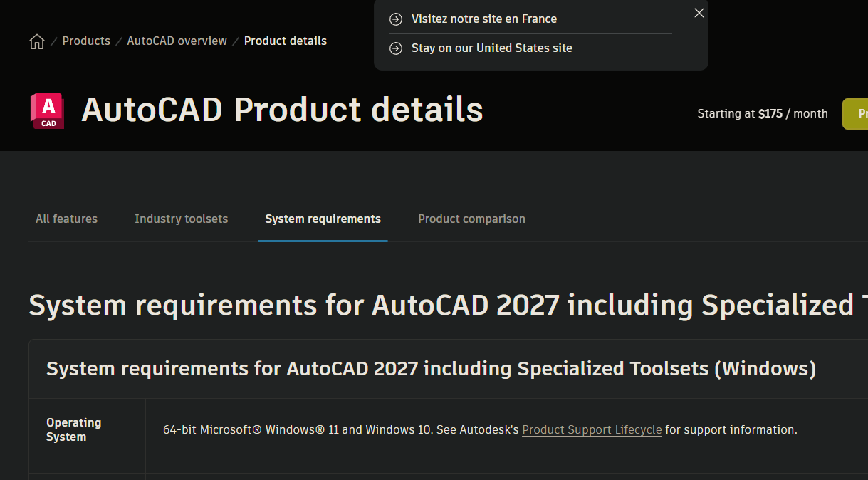Screen dimensions: 868x480
Task: Select the System requirements tab
Action: pos(323,219)
